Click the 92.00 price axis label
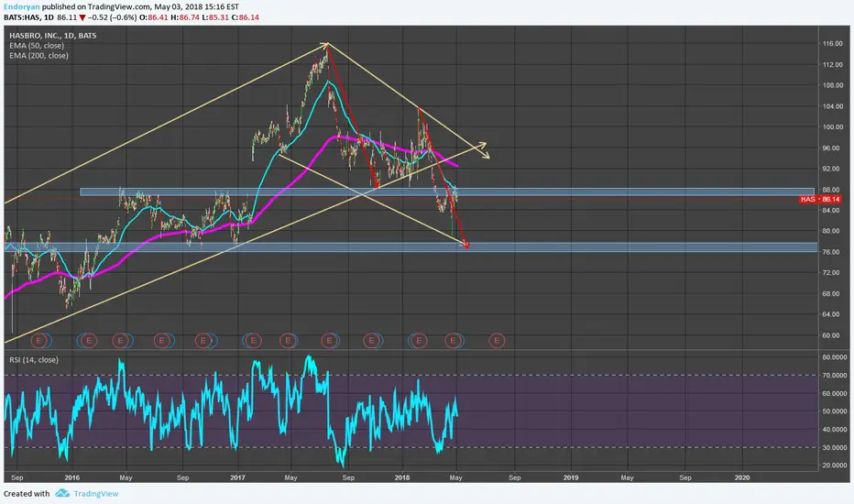Viewport: 854px width, 504px height. tap(833, 169)
